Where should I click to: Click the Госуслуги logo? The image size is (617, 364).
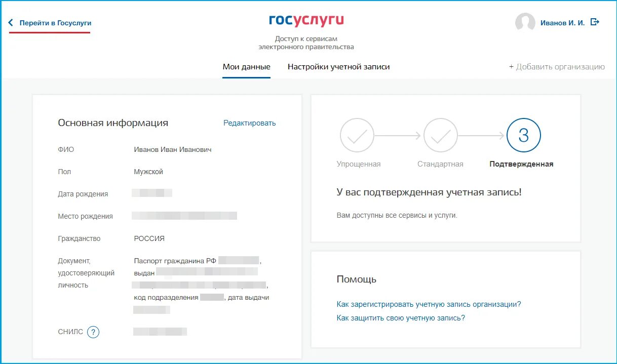click(306, 20)
